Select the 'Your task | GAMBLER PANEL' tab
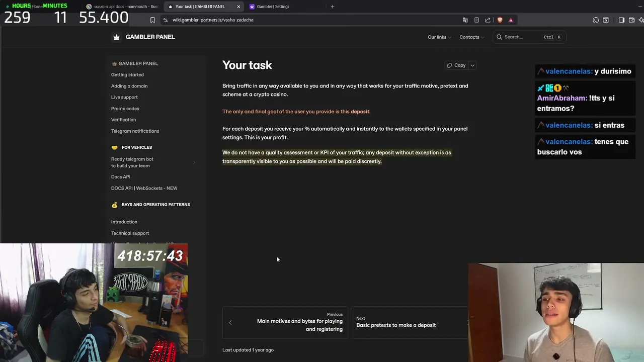 tap(204, 7)
